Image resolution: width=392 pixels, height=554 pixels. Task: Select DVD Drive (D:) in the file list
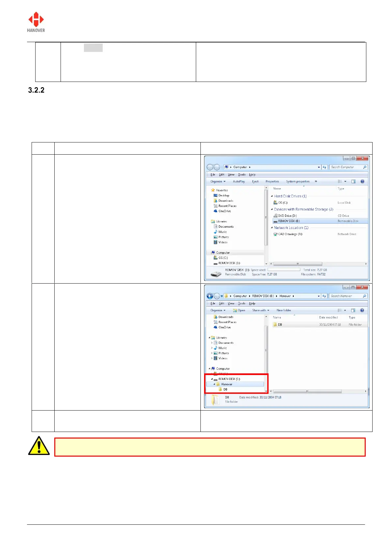(x=285, y=216)
